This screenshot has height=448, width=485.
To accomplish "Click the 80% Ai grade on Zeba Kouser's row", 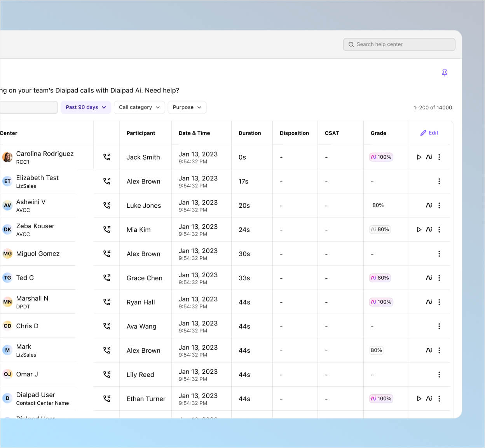I will coord(380,229).
